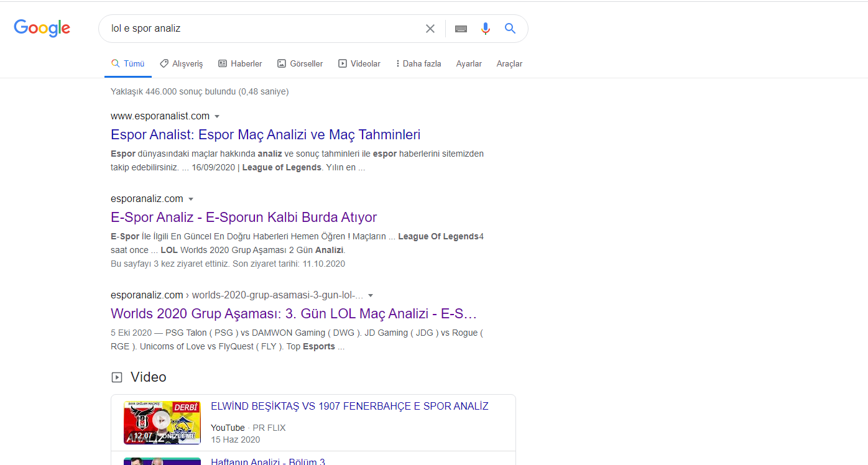Open the Daha fazla dropdown
The width and height of the screenshot is (868, 465).
point(418,63)
